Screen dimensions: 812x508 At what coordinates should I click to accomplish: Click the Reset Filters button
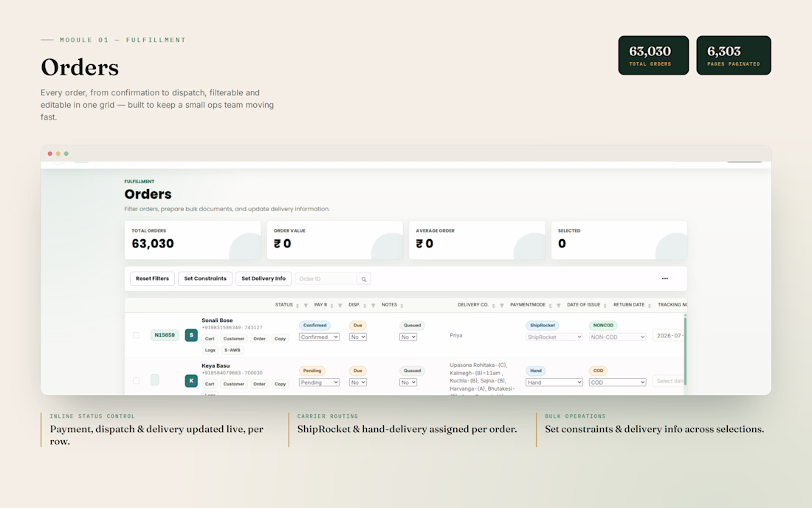152,278
